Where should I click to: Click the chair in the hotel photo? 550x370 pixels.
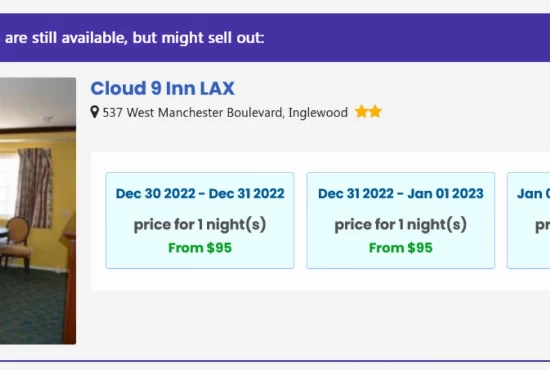[x=15, y=244]
